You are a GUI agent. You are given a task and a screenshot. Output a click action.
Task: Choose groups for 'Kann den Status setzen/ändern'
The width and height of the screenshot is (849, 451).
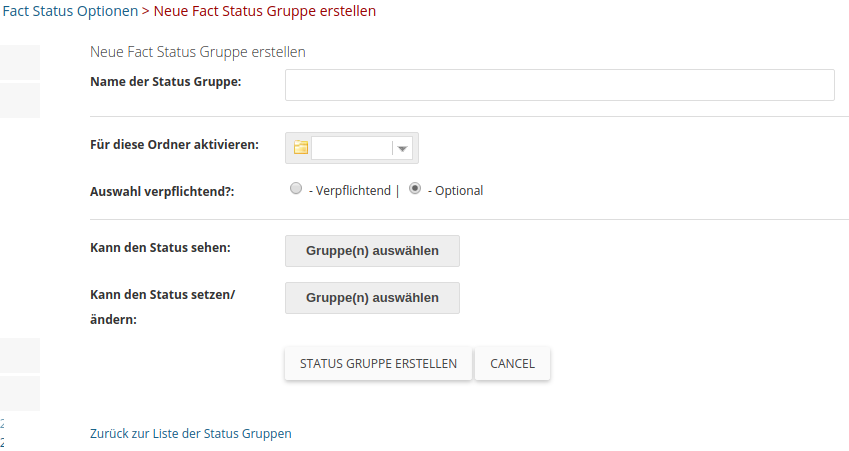[372, 298]
